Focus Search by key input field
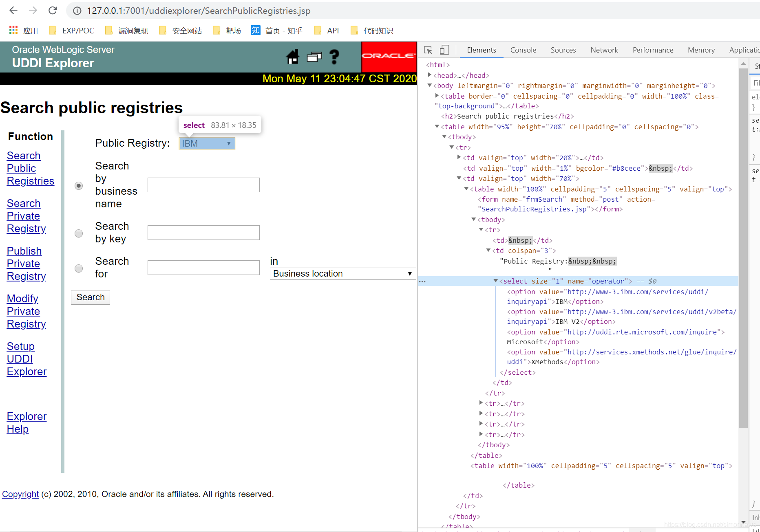 tap(203, 233)
